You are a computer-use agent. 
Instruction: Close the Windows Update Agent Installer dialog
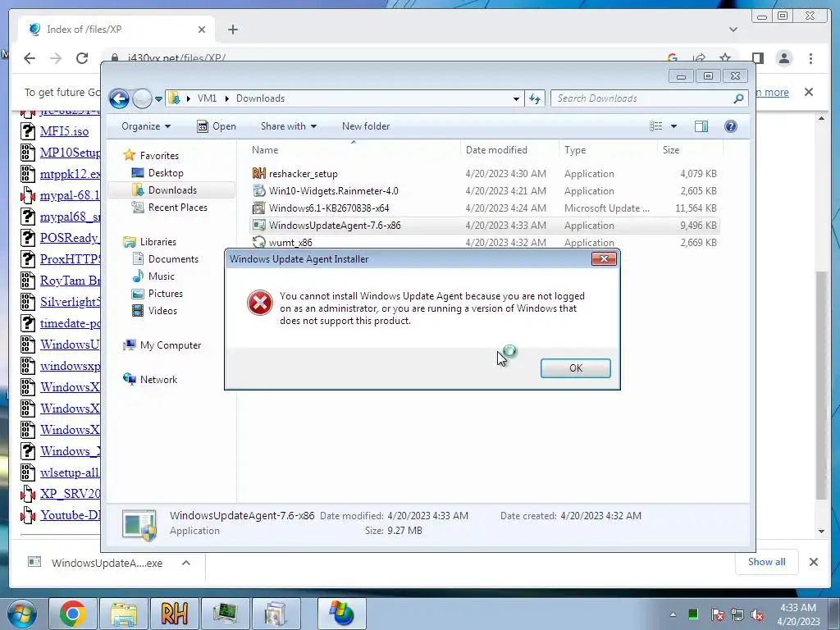pos(604,258)
